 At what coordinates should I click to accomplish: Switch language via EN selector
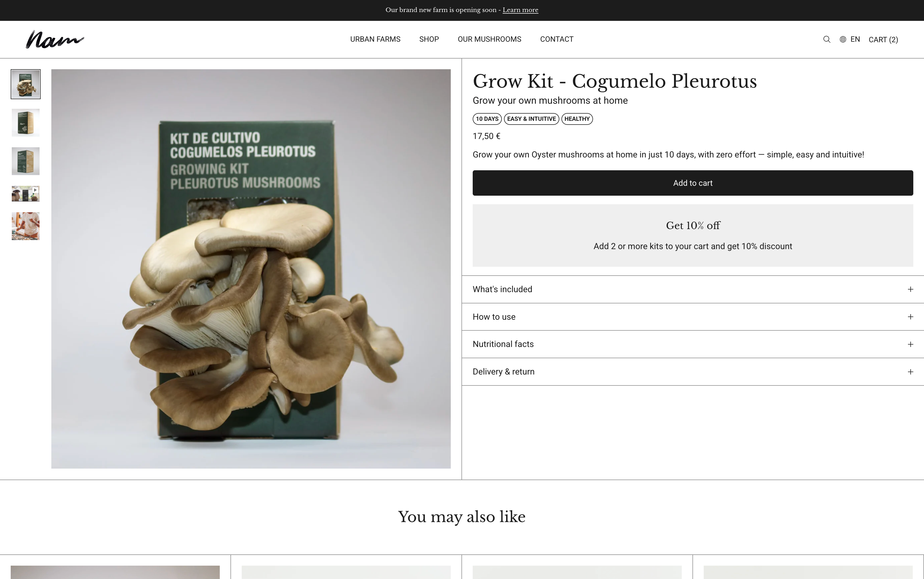pyautogui.click(x=855, y=40)
